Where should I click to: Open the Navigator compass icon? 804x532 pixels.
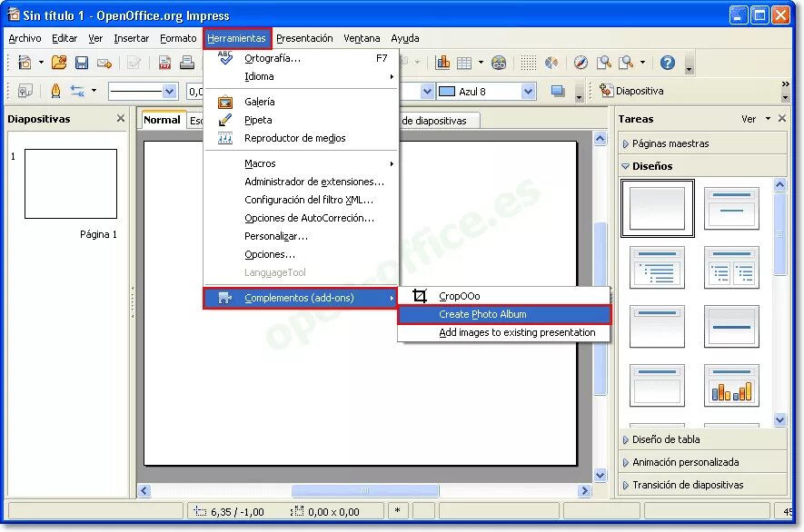(x=581, y=62)
